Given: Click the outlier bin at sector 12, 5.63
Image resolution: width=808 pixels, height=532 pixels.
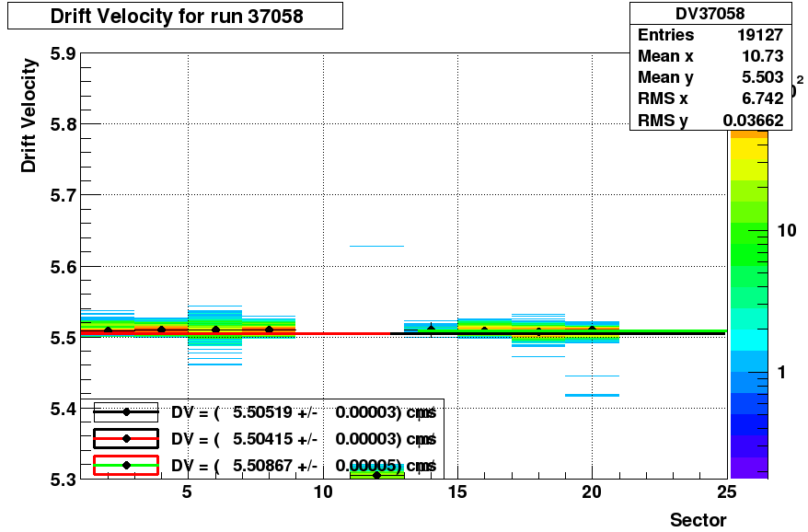Looking at the screenshot, I should pos(376,246).
